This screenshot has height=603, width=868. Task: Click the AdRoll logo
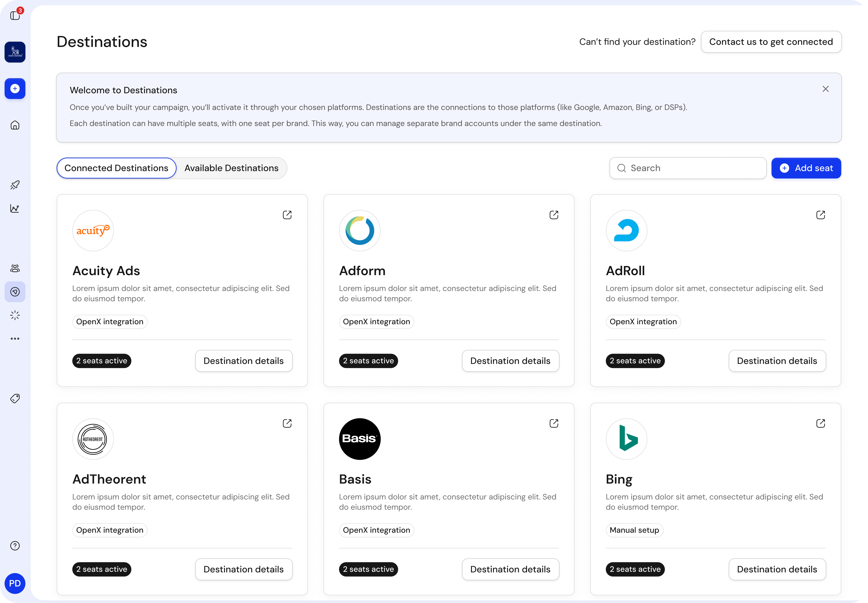pos(626,230)
